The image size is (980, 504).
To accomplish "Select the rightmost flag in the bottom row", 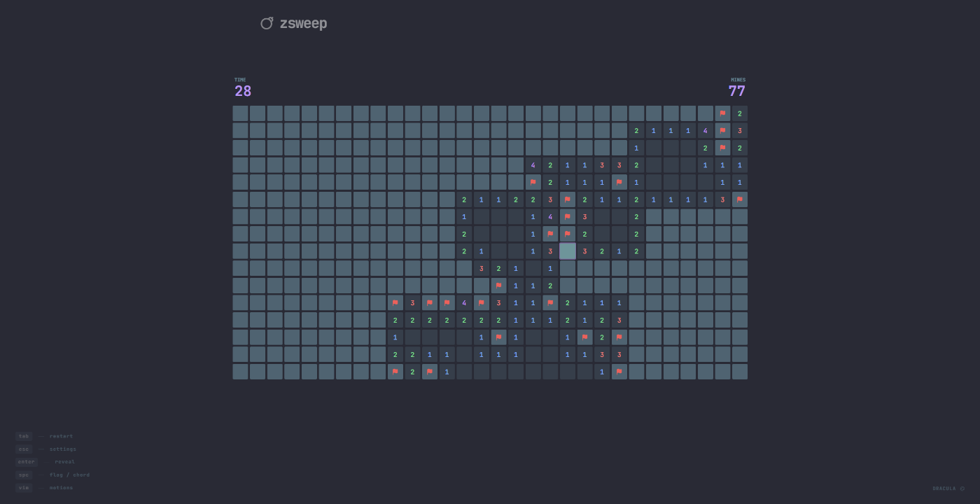I will point(619,372).
